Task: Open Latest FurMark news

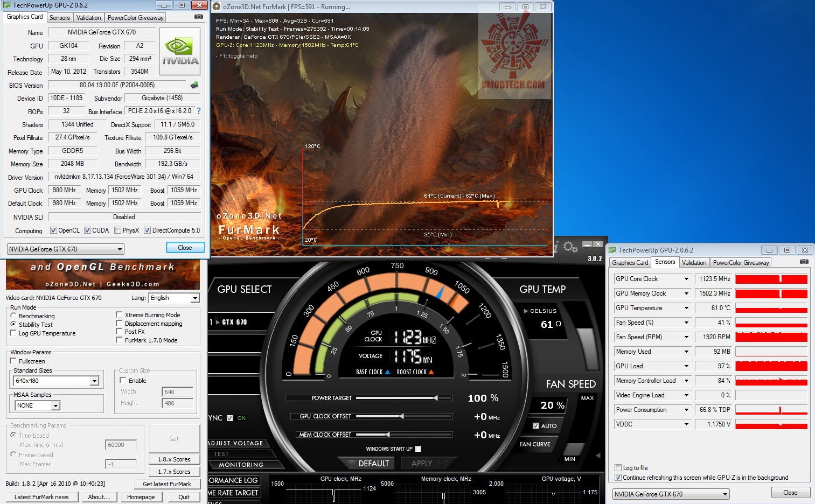Action: 41,497
